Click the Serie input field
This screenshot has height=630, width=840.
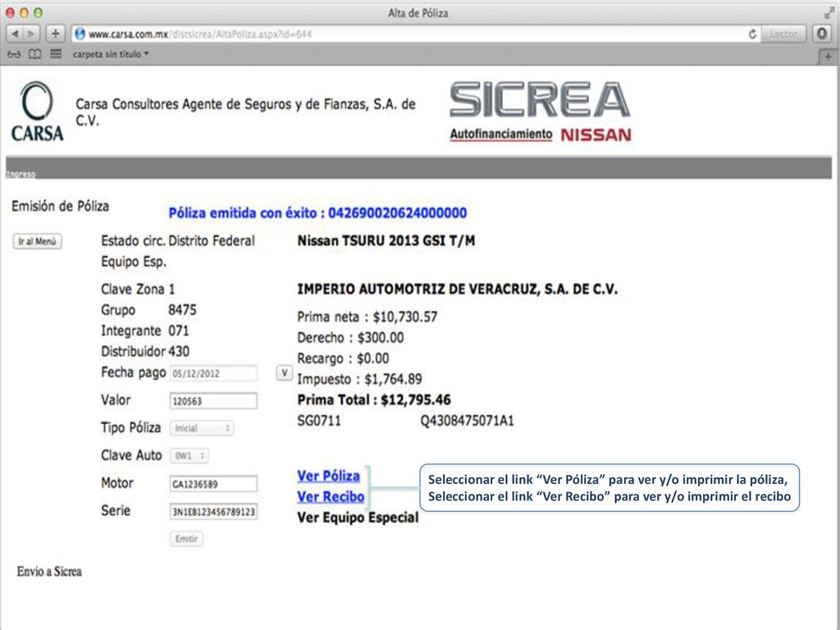tap(213, 512)
